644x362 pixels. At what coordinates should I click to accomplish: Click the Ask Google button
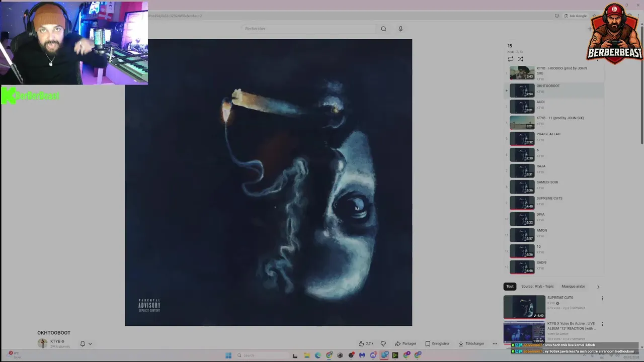tap(575, 16)
